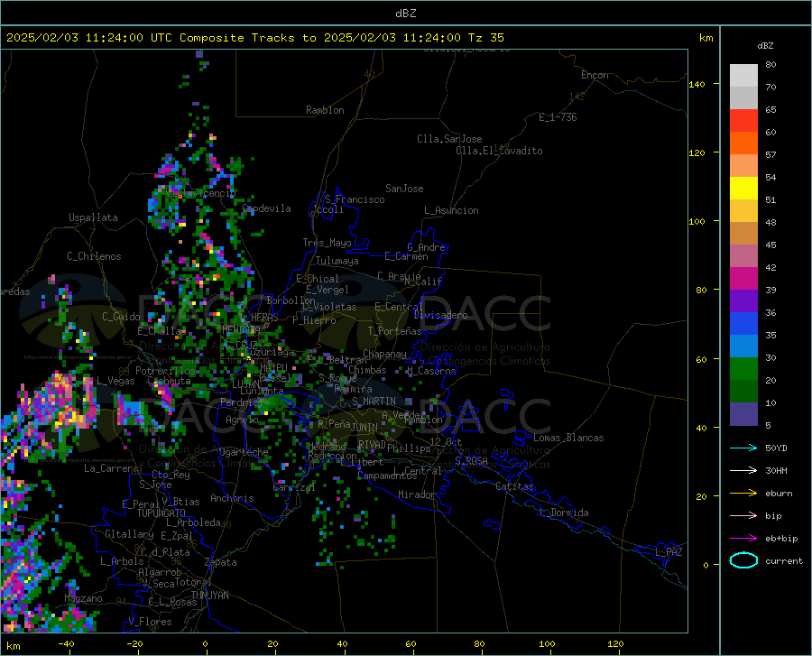The height and width of the screenshot is (656, 812).
Task: Click the 'Clla.SanJose' map label
Action: click(x=449, y=139)
